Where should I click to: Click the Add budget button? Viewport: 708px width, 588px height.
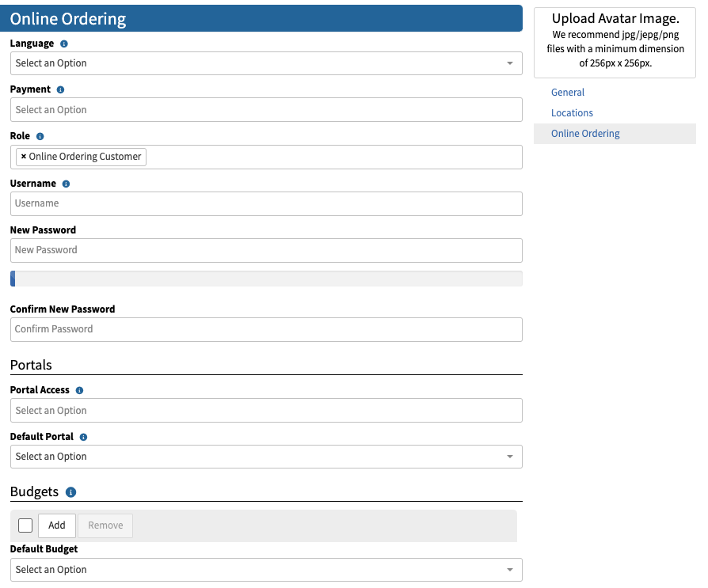(57, 525)
